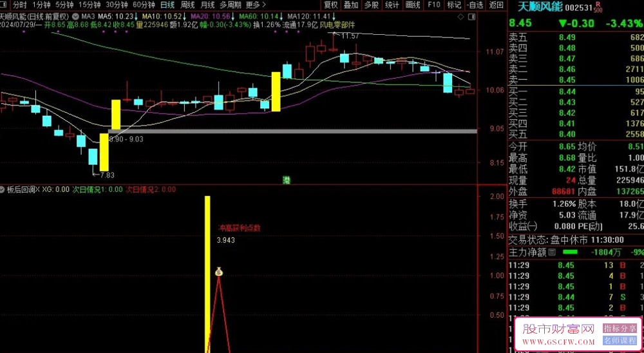Click the 换手 1.26% field
The image size is (644, 353).
(542, 204)
